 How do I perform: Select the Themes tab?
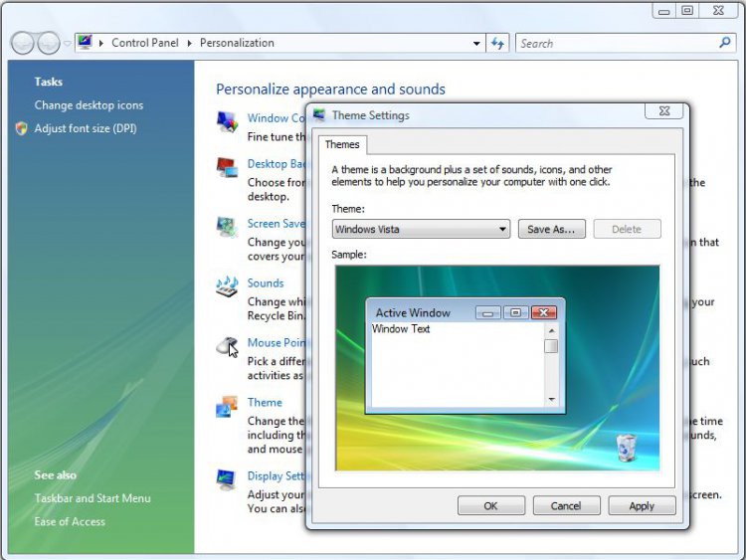[342, 145]
